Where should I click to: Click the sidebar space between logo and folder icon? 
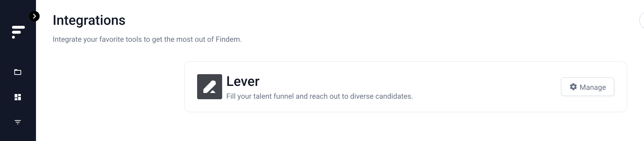18,54
